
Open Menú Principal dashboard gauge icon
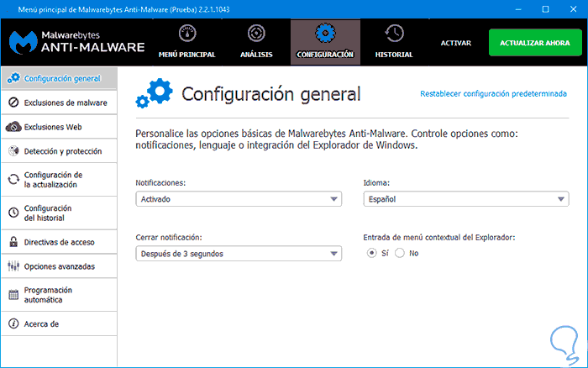click(187, 34)
